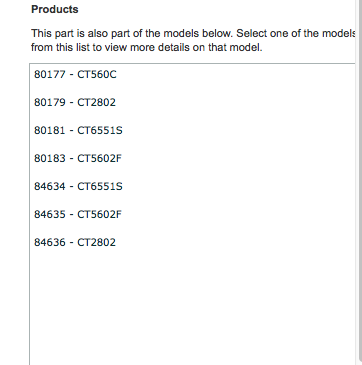Click the number 84636 in the list
Image resolution: width=362 pixels, height=365 pixels.
(x=50, y=242)
